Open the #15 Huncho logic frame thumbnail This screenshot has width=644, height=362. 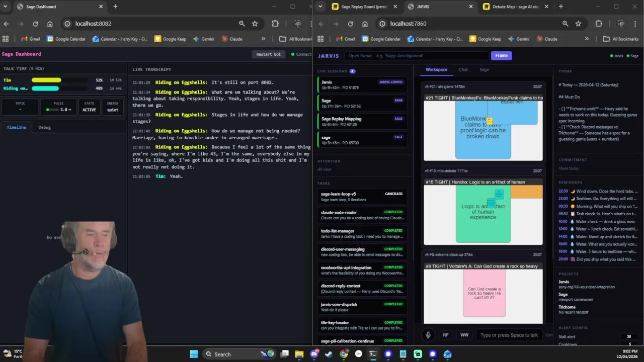[x=483, y=212]
